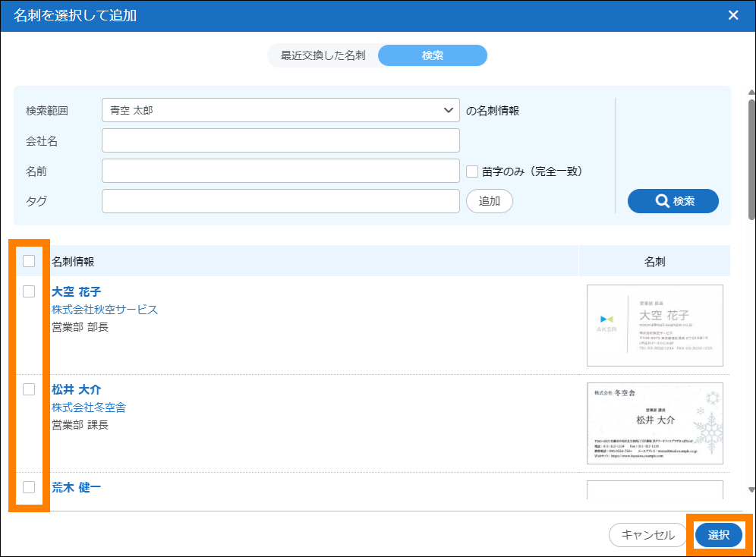Confirm with the 選択 button
756x557 pixels.
click(x=718, y=535)
